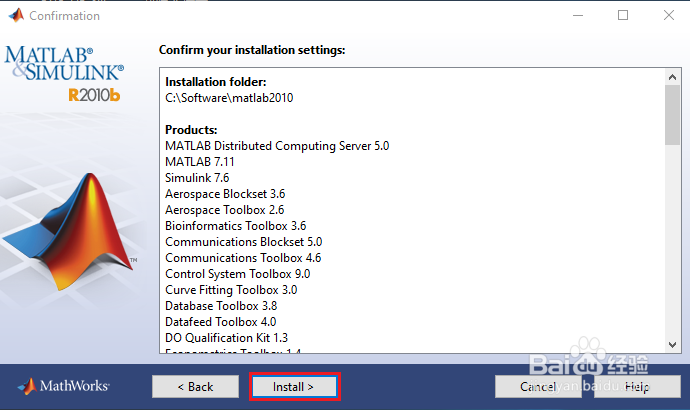The width and height of the screenshot is (690, 410).
Task: Click the Install button
Action: click(294, 386)
